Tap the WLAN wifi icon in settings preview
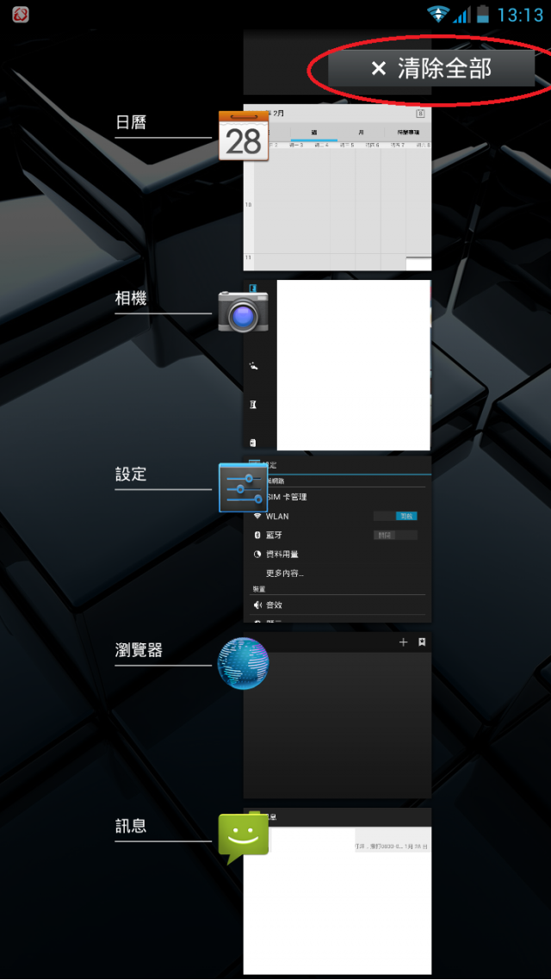Viewport: 551px width, 980px height. 257,516
